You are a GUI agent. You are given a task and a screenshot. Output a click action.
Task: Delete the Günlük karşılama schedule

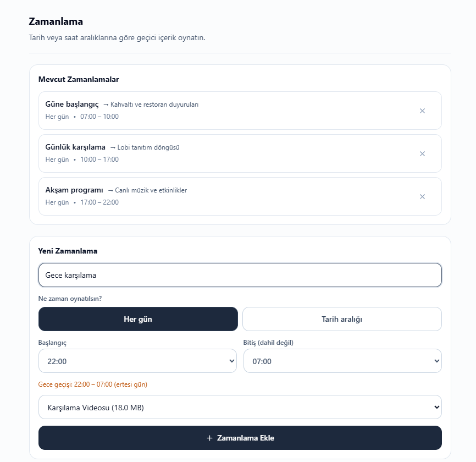(x=422, y=153)
